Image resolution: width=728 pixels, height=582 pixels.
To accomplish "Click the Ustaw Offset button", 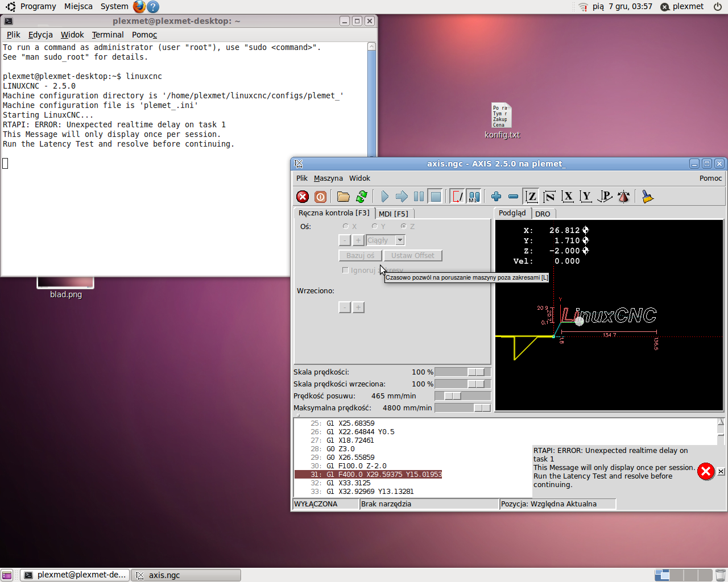I will (x=413, y=256).
